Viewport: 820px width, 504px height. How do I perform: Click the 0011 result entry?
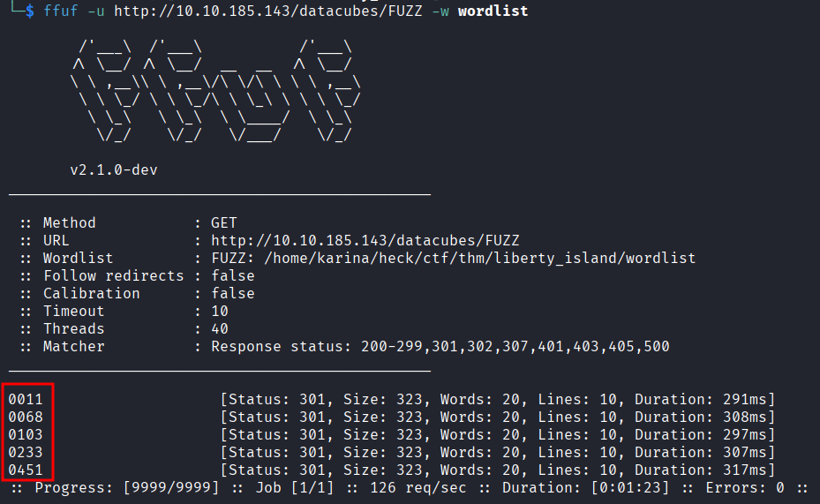coord(25,400)
